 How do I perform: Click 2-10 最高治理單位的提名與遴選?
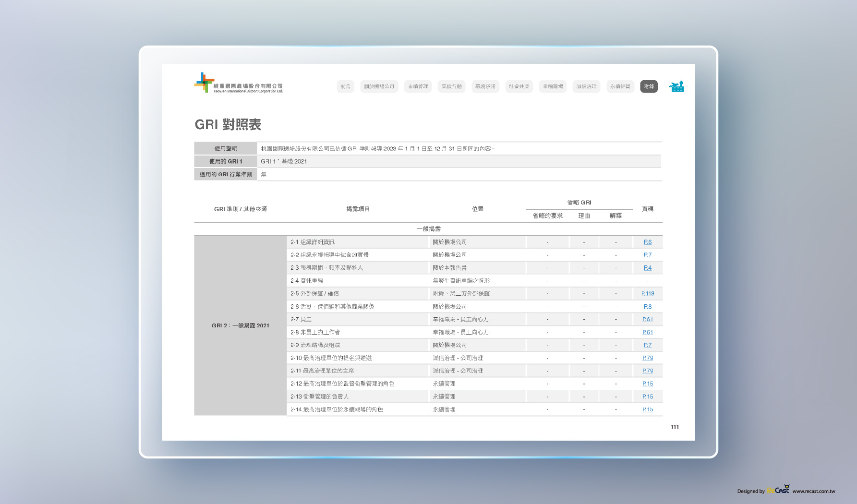(331, 358)
